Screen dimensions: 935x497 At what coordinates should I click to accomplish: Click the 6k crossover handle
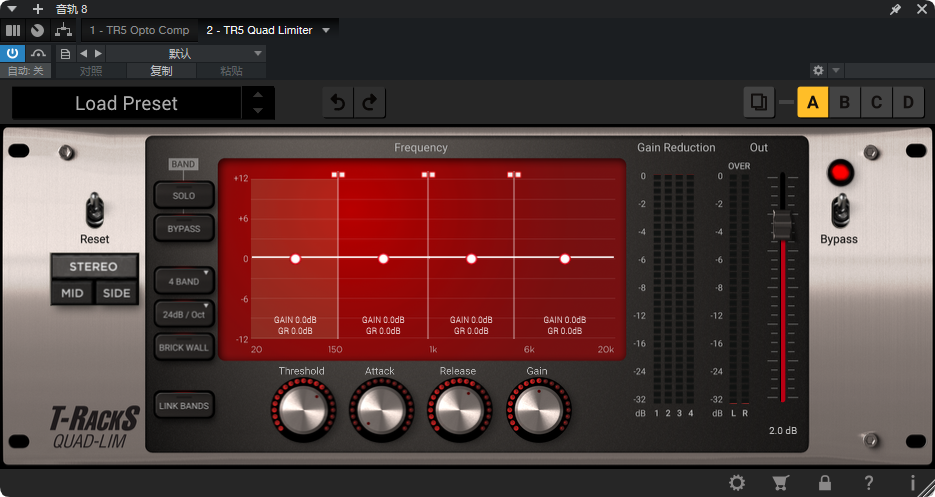(514, 175)
